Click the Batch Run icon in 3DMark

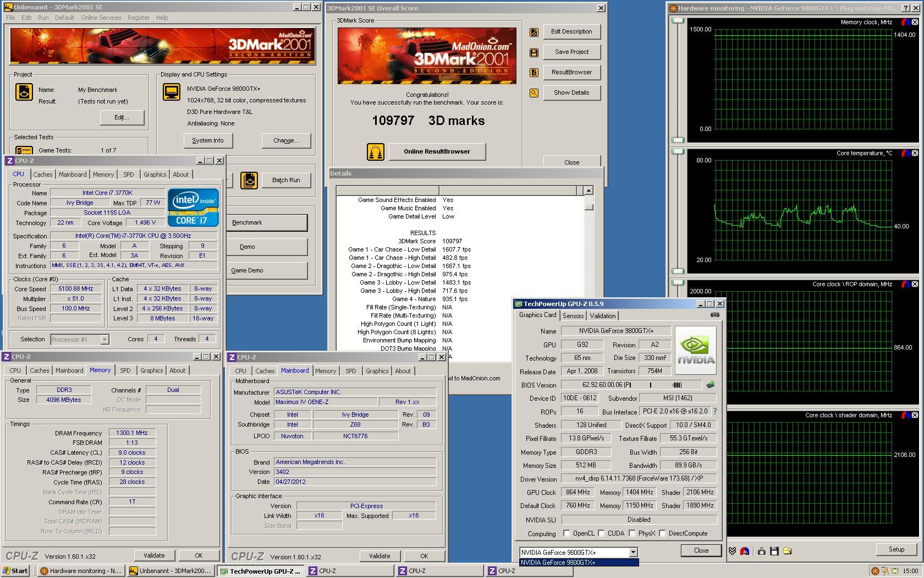point(249,181)
